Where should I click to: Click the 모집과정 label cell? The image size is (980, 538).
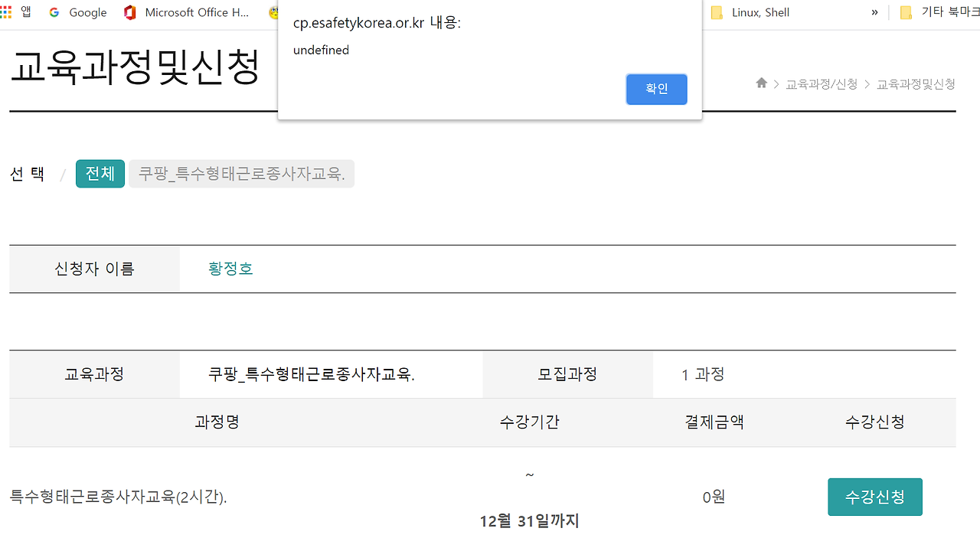coord(567,374)
